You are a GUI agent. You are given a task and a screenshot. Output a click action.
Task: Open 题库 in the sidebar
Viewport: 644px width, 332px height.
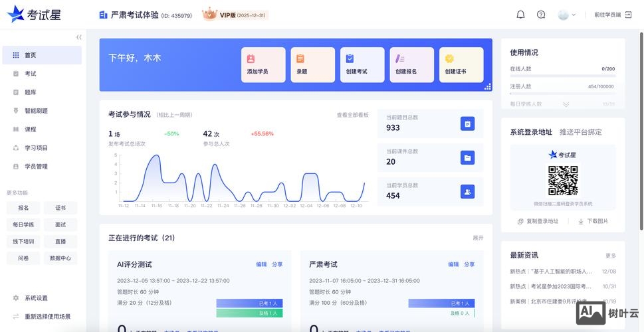(x=42, y=92)
